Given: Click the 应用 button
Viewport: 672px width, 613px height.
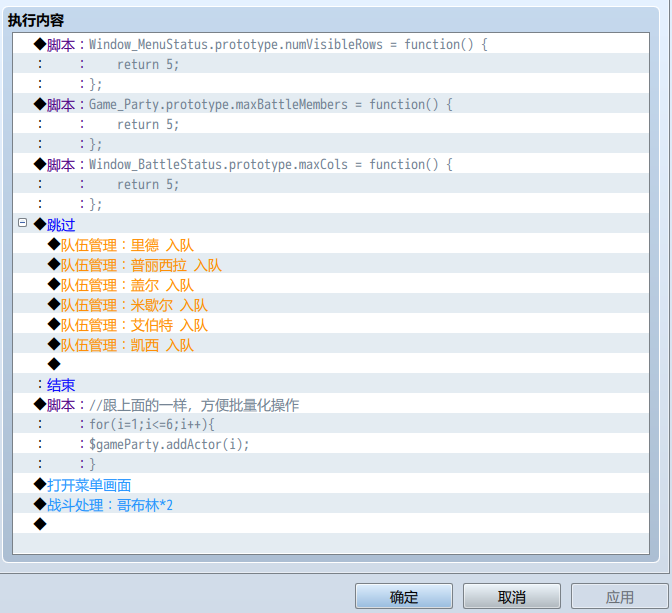Looking at the screenshot, I should tap(619, 596).
